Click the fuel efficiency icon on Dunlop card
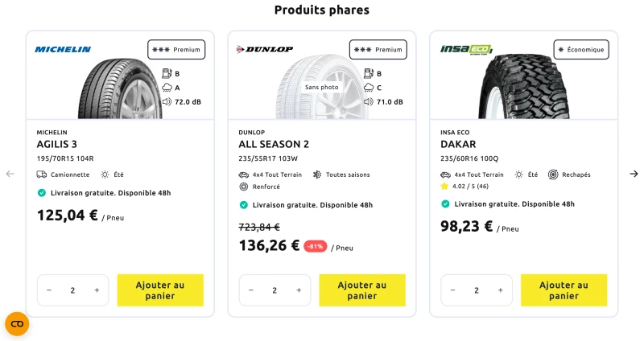The image size is (644, 341). coord(369,73)
